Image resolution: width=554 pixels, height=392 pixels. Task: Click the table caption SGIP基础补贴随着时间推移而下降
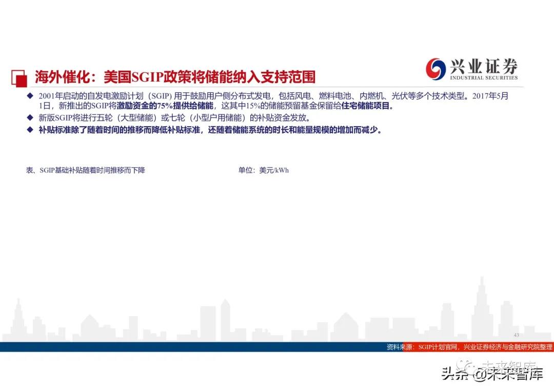click(85, 170)
